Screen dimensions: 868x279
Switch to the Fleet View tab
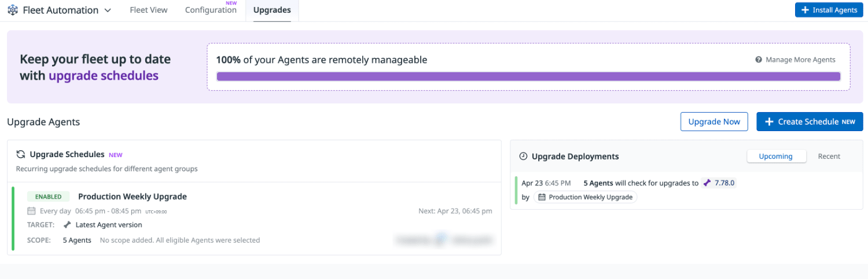(x=149, y=10)
